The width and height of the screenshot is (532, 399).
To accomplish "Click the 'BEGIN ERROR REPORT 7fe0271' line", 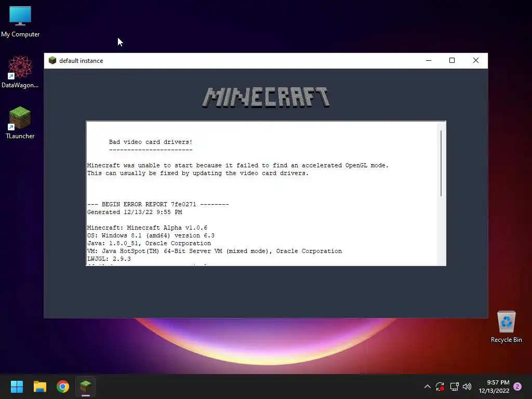I will tap(158, 204).
